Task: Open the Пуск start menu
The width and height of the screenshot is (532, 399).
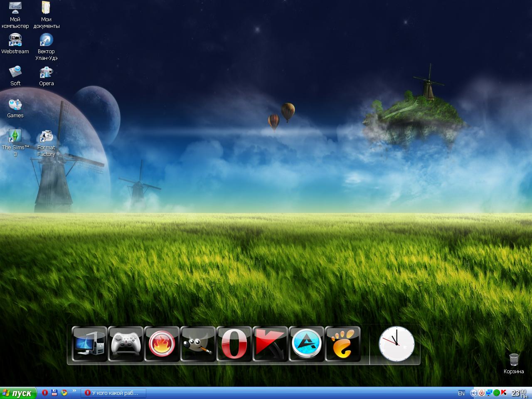Action: [x=17, y=393]
